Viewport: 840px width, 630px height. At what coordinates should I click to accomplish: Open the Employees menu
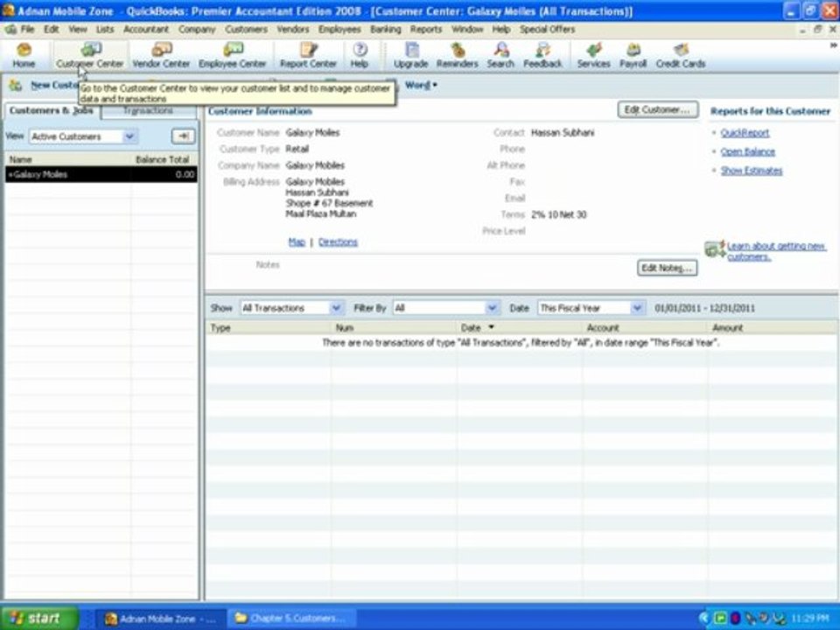(339, 29)
